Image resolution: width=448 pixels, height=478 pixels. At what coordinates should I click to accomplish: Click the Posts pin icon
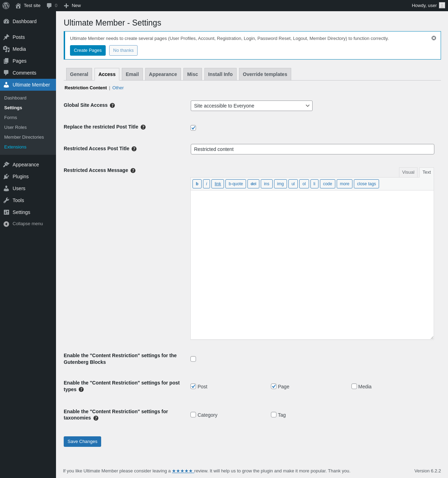pos(6,37)
